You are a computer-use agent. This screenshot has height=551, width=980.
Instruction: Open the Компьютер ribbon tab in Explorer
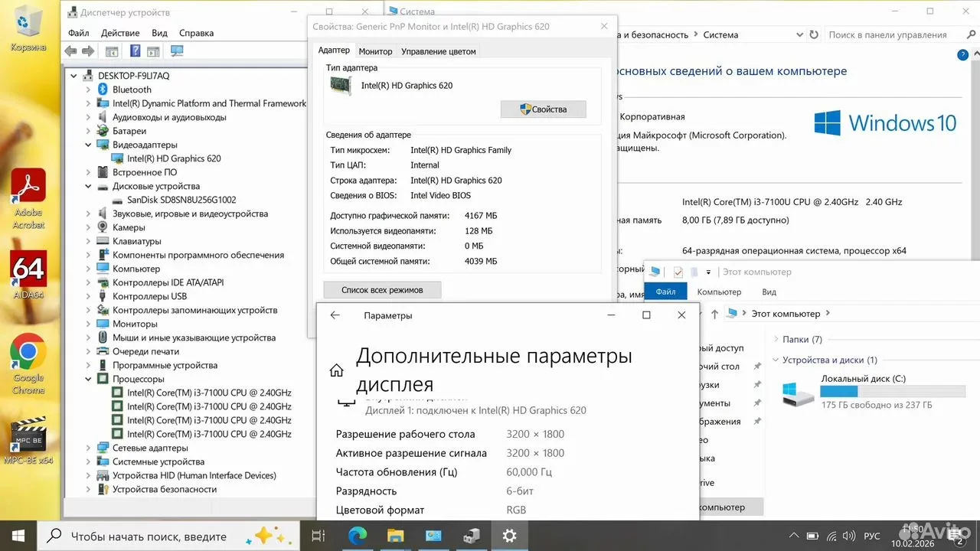click(719, 292)
